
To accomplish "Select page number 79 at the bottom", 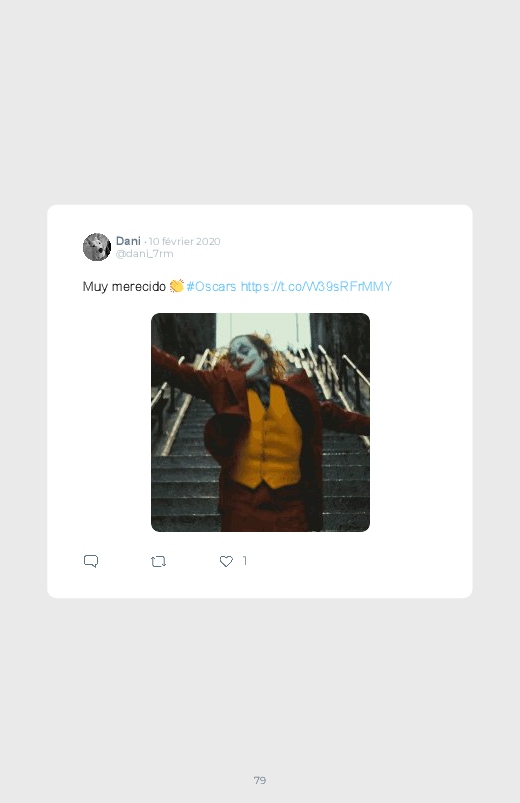I will pos(260,780).
